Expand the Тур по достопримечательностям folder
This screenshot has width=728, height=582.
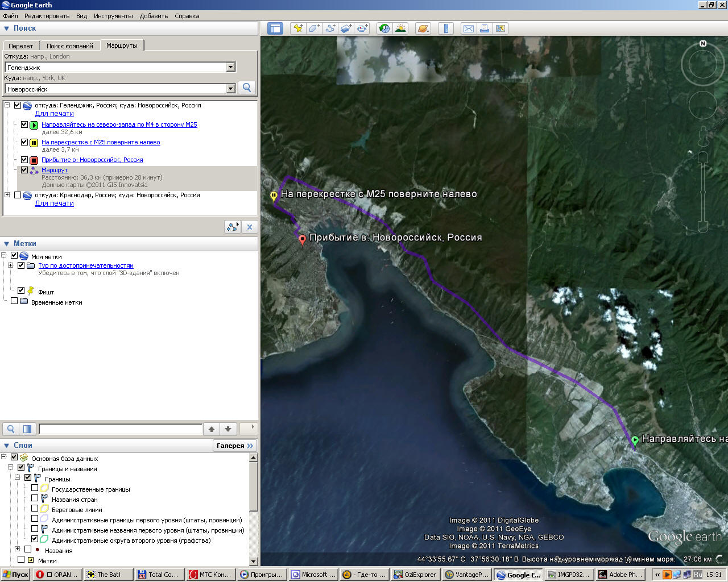(x=11, y=265)
